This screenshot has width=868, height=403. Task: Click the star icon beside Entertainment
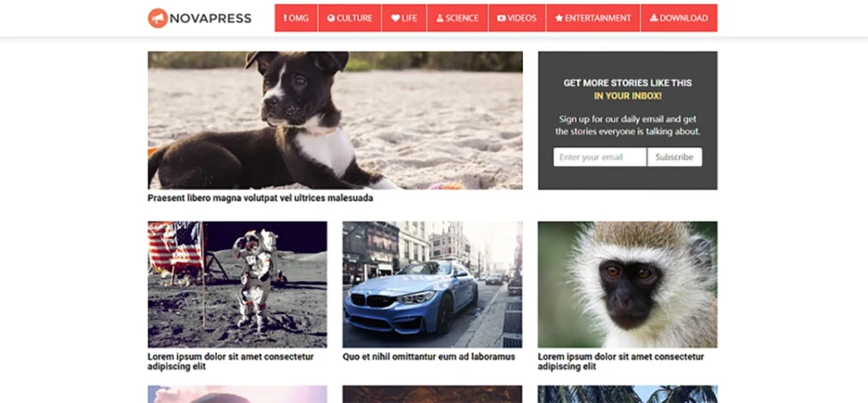coord(559,19)
